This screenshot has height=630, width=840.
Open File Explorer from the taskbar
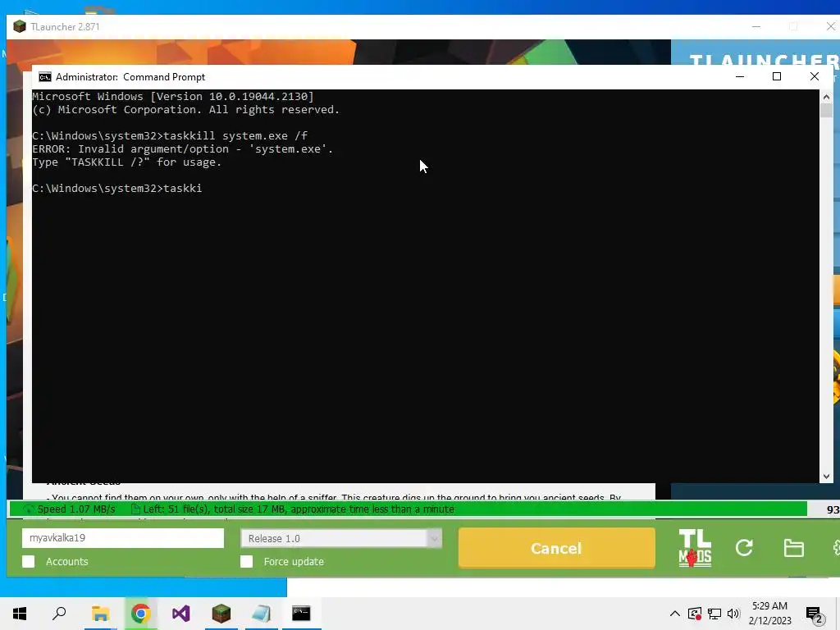point(100,614)
